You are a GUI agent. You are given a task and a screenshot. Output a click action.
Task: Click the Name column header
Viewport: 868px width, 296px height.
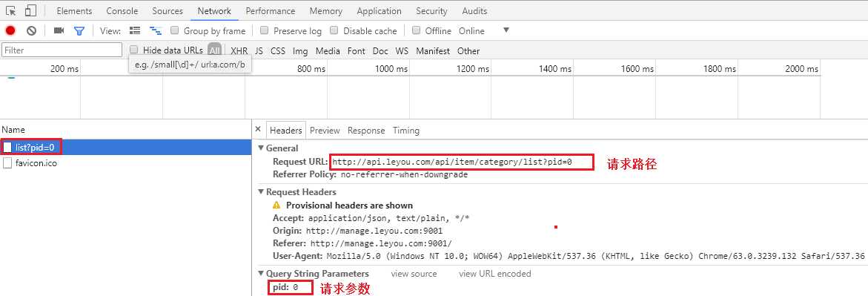(x=13, y=130)
